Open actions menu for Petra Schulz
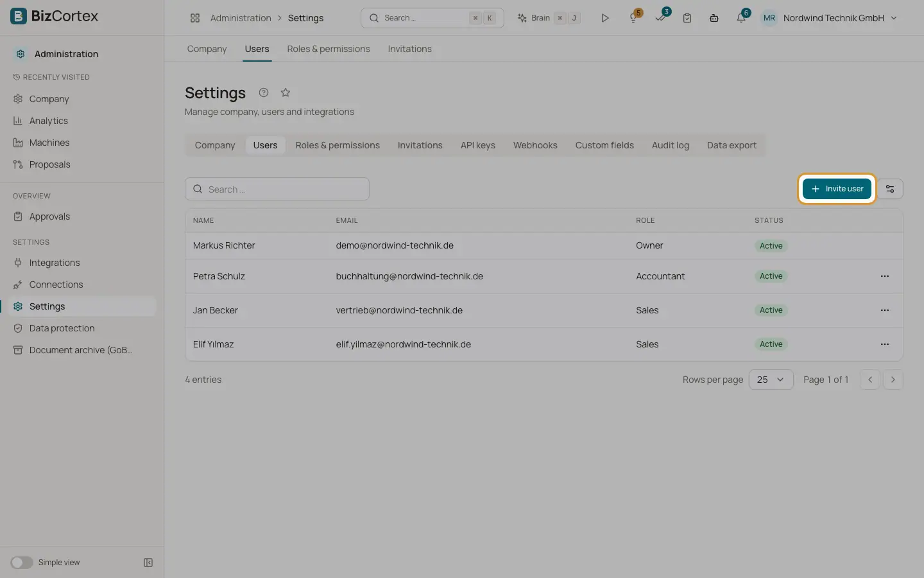This screenshot has width=924, height=578. click(885, 276)
